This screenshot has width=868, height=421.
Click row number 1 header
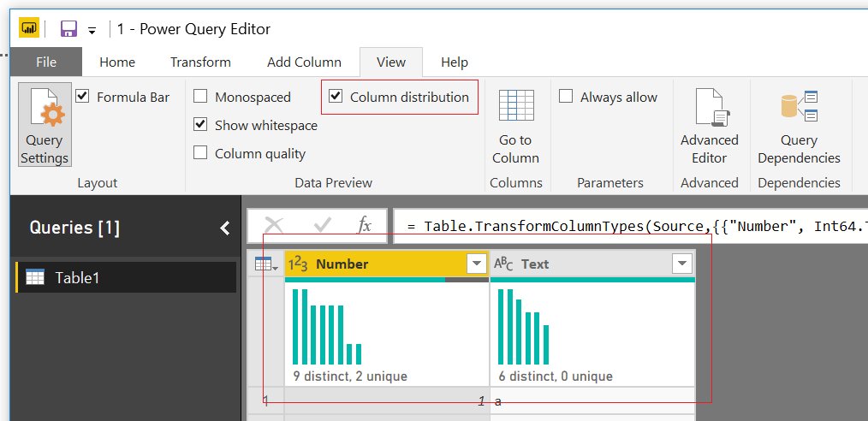(x=265, y=401)
